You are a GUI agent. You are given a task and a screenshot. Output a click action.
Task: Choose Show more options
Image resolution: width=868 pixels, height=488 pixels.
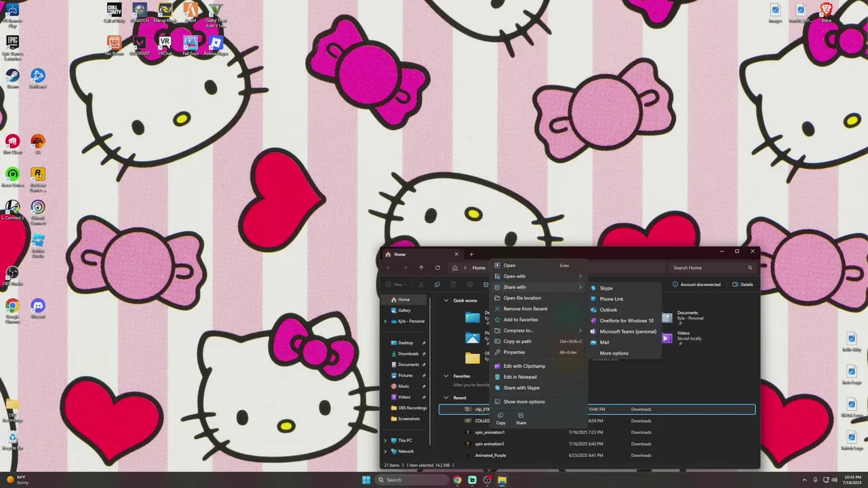click(538, 401)
